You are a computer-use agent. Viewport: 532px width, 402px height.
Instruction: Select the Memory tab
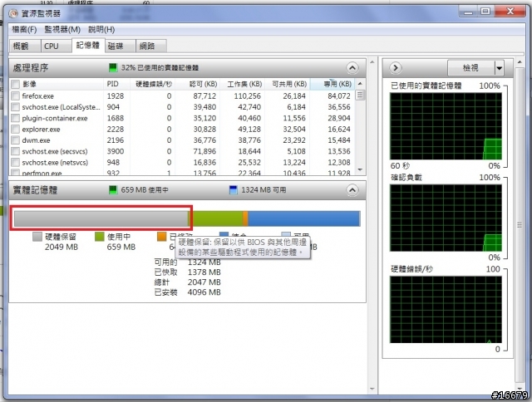click(x=88, y=45)
